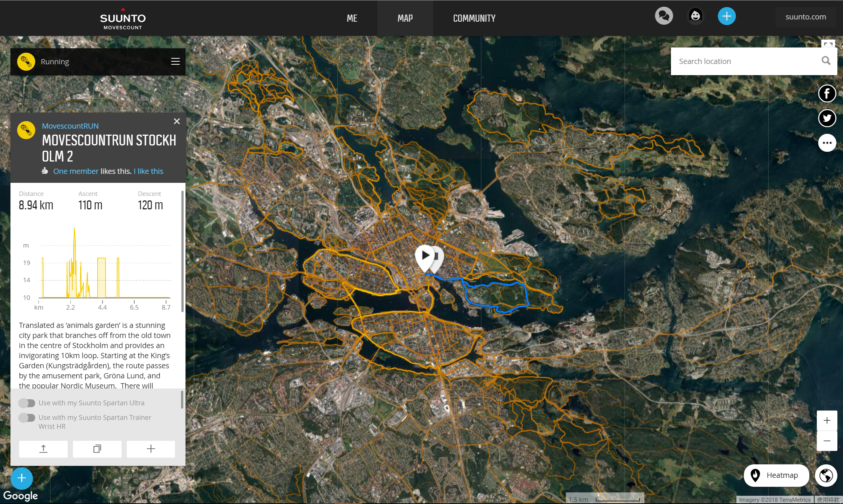Click the yellow Running activity icon
Screen dimensions: 843x504
26,62
